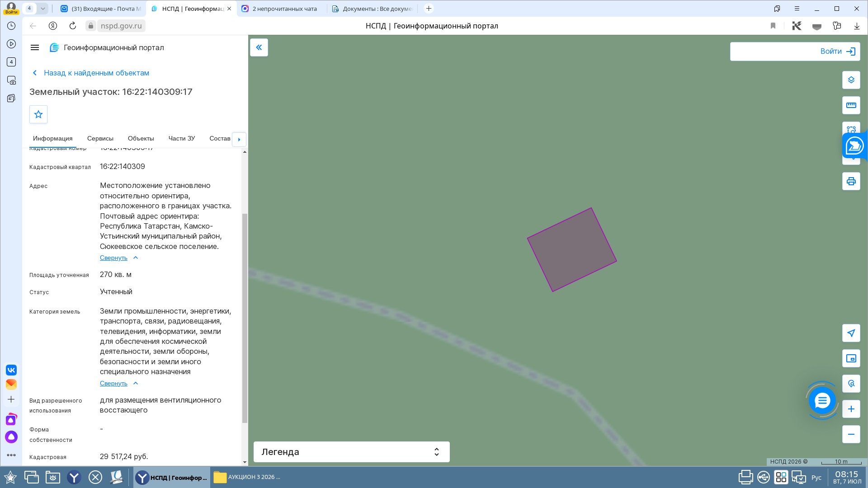The width and height of the screenshot is (868, 488).
Task: Click cadastral value 29 517,24 руб.
Action: tap(124, 456)
